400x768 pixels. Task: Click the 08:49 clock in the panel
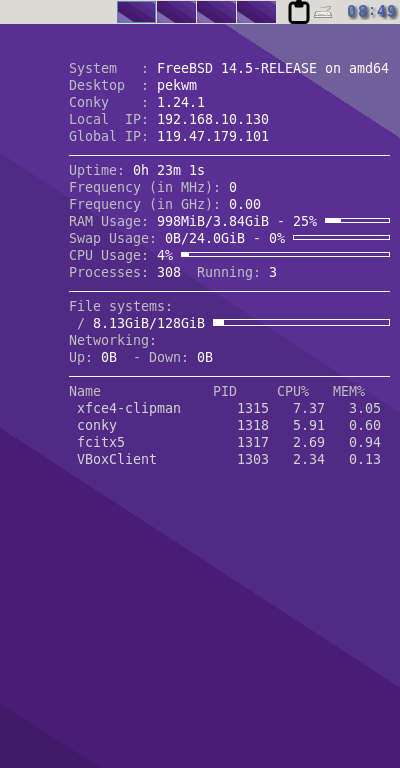click(x=372, y=12)
